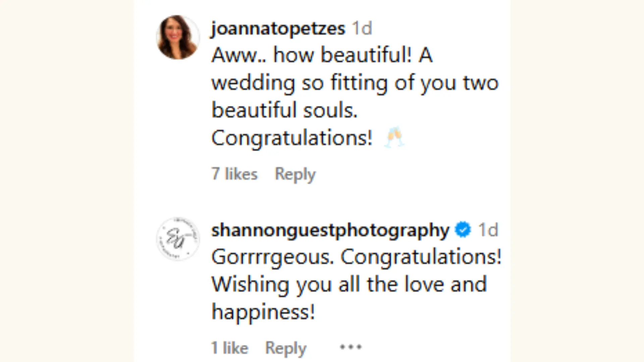This screenshot has width=644, height=362.
Task: Show who gave the 1 like
Action: tap(230, 348)
